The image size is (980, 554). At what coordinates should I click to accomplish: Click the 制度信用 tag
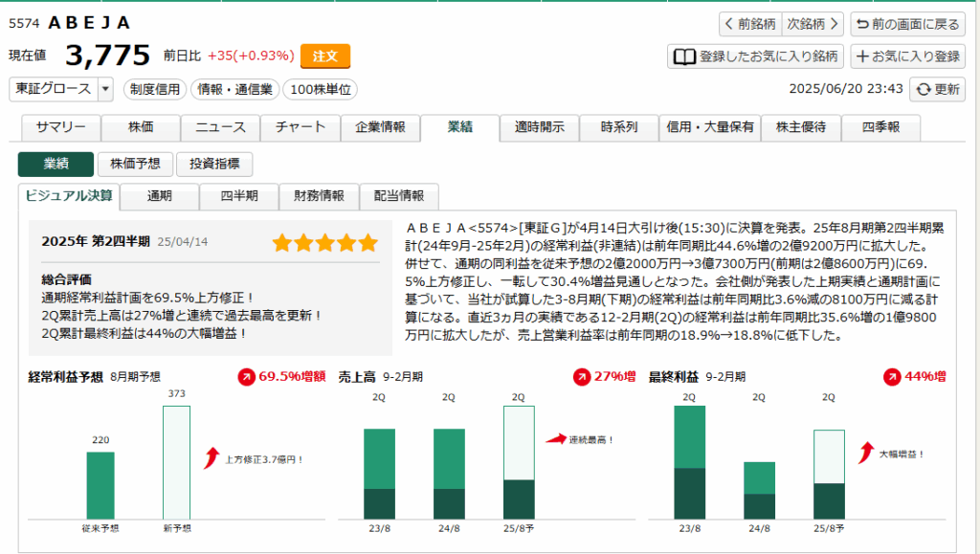[155, 89]
